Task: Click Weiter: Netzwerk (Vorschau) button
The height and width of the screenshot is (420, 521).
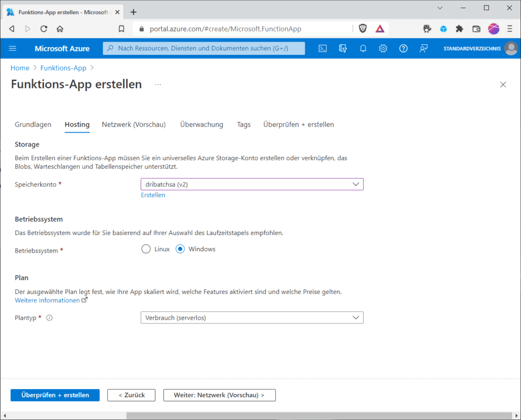Action: (x=219, y=395)
